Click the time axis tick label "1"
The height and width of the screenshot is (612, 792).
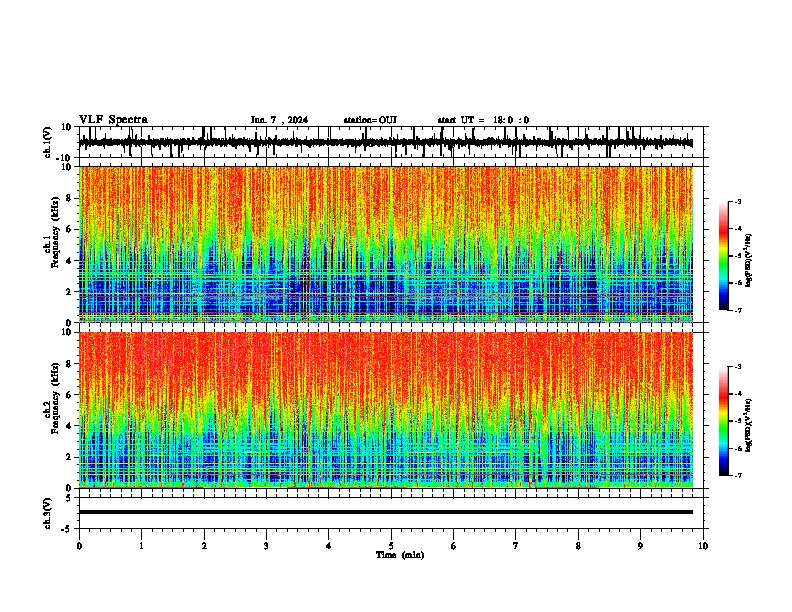point(141,546)
